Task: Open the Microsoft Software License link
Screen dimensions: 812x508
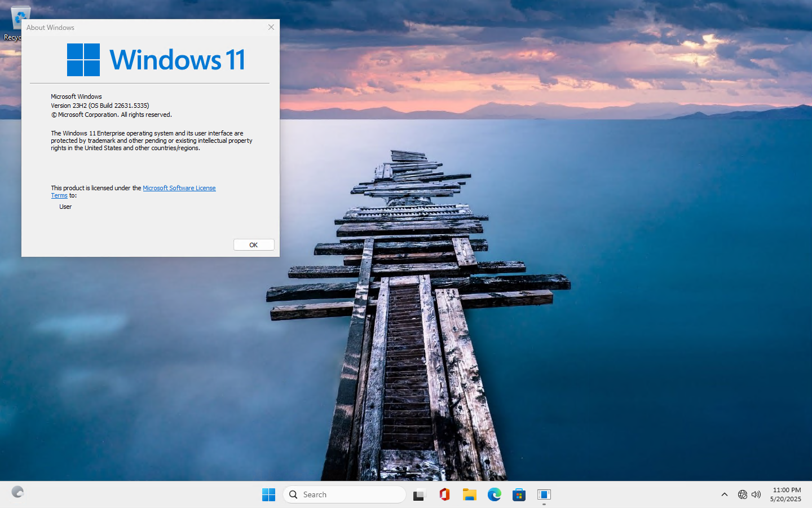Action: pos(179,188)
